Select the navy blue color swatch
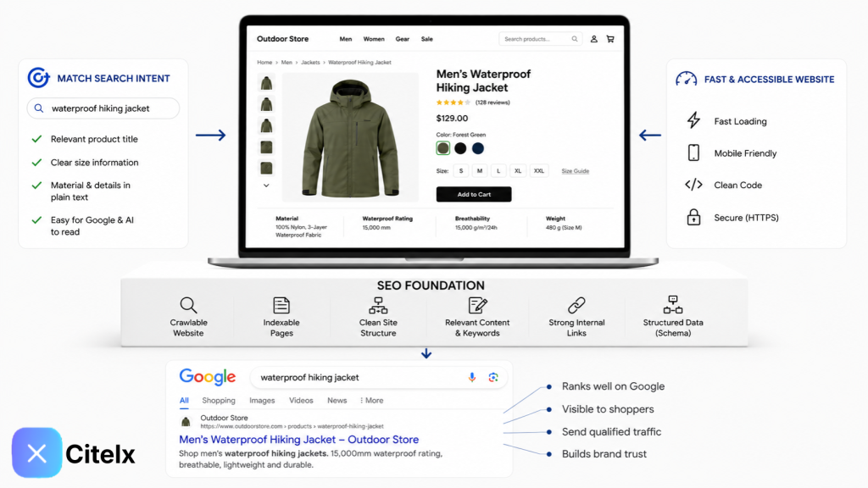The image size is (868, 488). (x=478, y=148)
